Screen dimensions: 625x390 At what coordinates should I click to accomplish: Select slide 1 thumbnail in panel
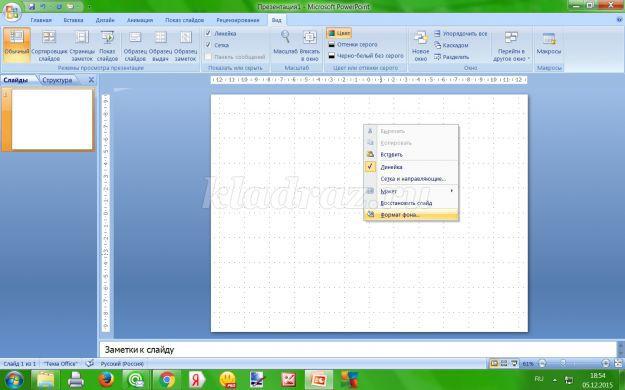coord(52,119)
